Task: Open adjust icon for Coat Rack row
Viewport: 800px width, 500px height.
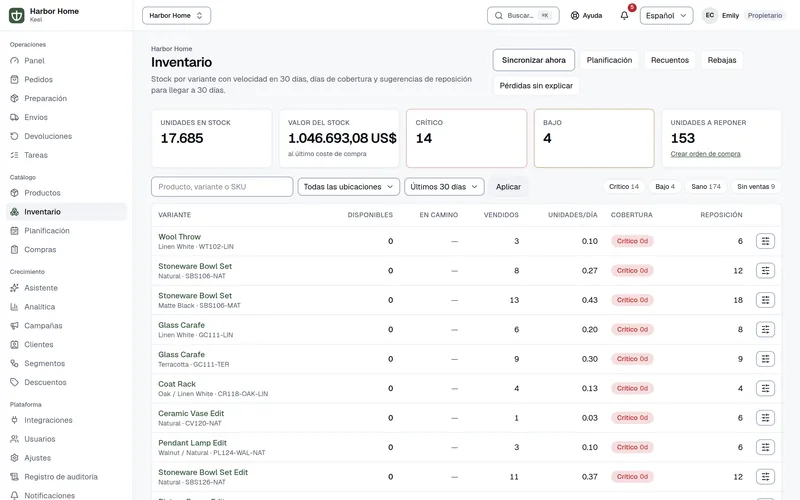Action: tap(765, 388)
